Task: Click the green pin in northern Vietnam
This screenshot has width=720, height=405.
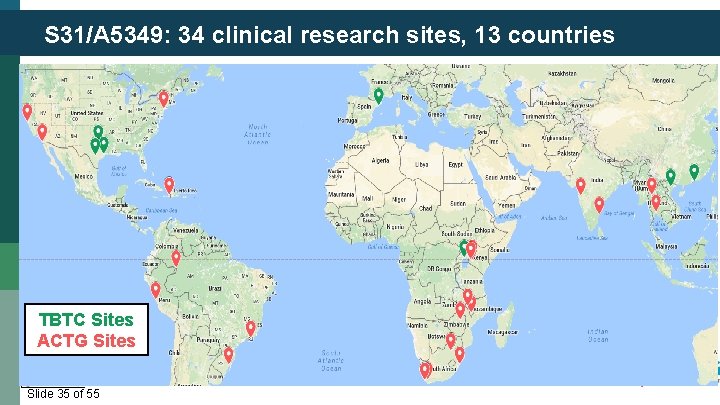Action: click(x=671, y=177)
